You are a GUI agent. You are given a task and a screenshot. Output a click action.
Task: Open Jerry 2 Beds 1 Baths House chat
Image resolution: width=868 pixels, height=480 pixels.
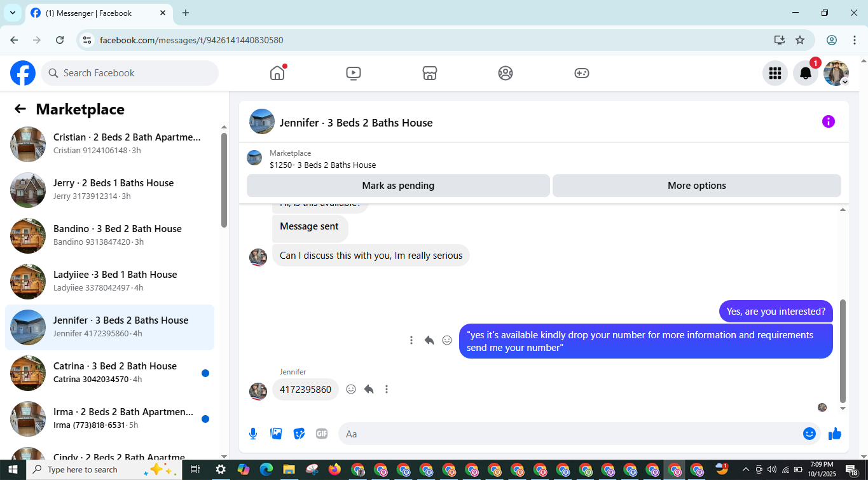(109, 190)
